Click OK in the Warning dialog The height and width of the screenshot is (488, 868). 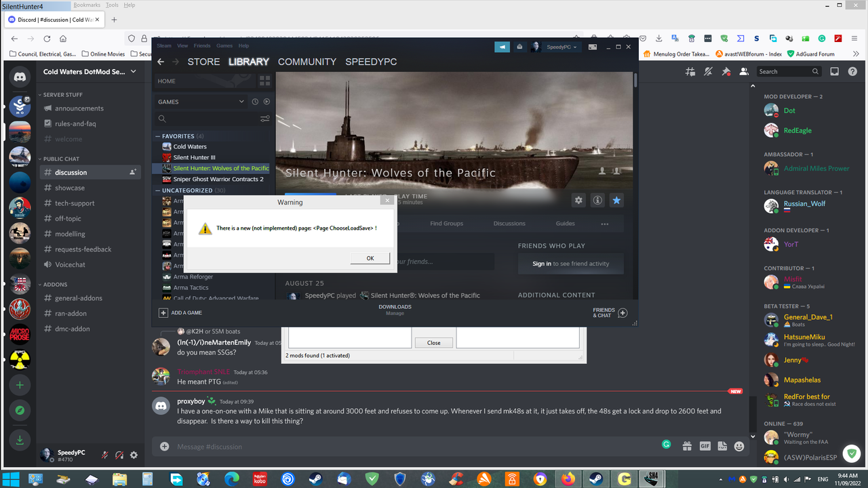370,258
